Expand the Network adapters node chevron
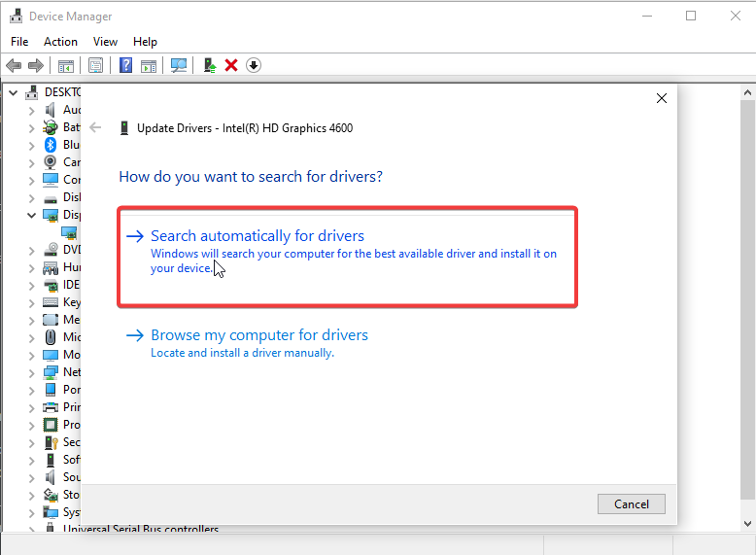 point(31,373)
